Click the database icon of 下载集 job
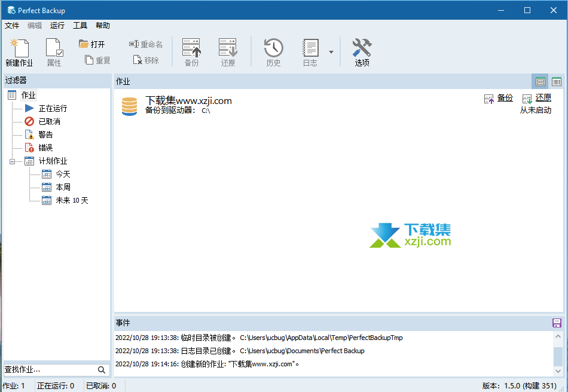The height and width of the screenshot is (392, 568). pyautogui.click(x=129, y=106)
